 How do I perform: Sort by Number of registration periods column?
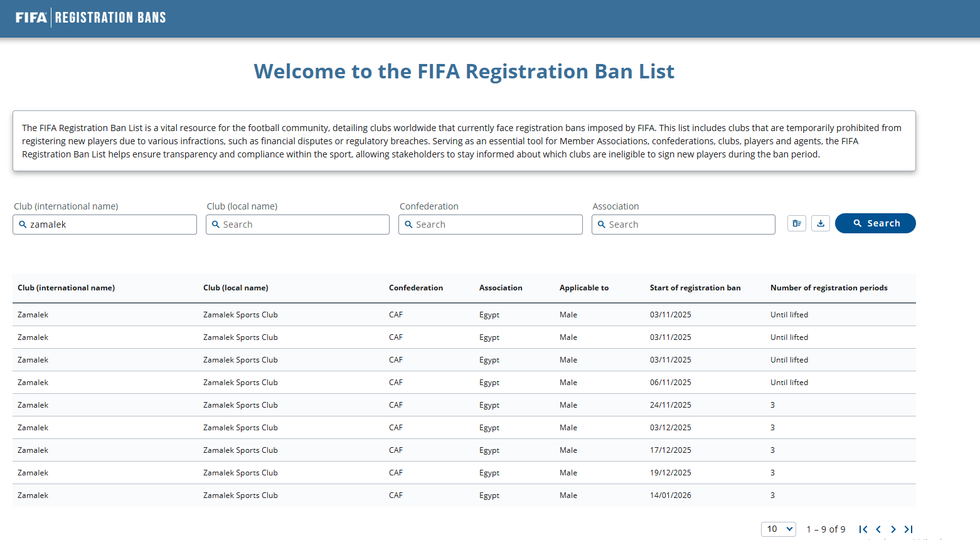pos(828,288)
